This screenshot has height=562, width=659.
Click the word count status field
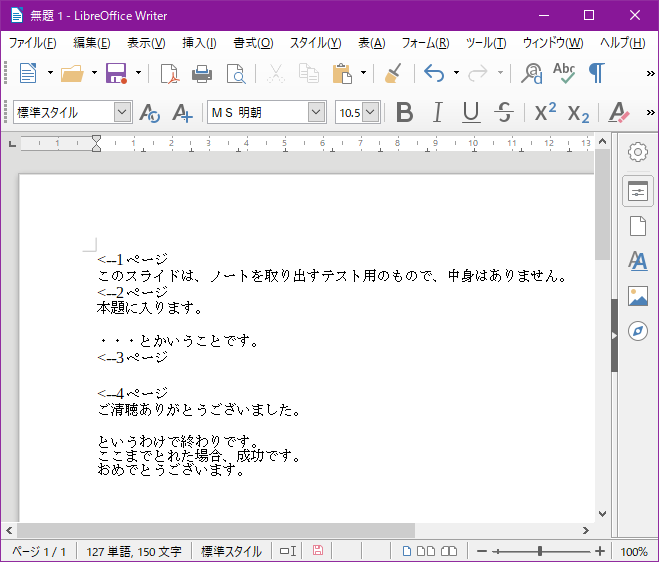tap(134, 551)
